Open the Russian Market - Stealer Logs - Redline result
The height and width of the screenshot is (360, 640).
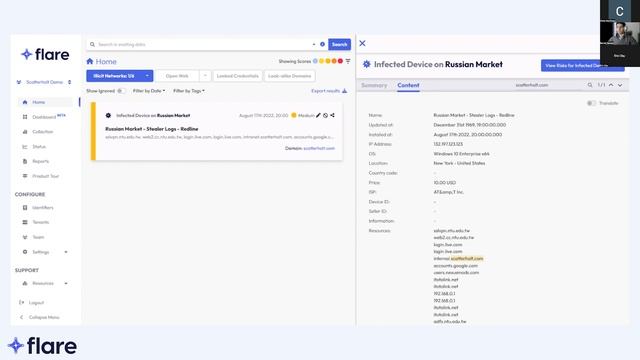[x=152, y=129]
